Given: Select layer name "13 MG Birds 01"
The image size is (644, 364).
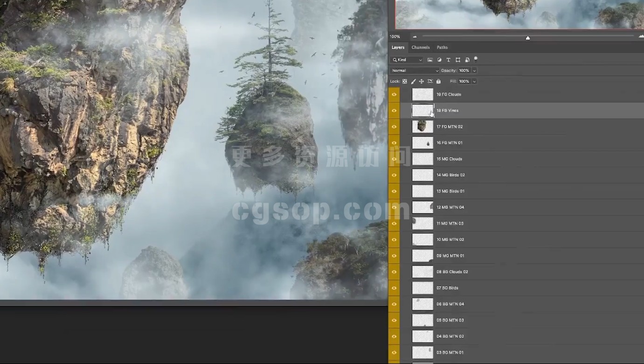Looking at the screenshot, I should tap(450, 191).
